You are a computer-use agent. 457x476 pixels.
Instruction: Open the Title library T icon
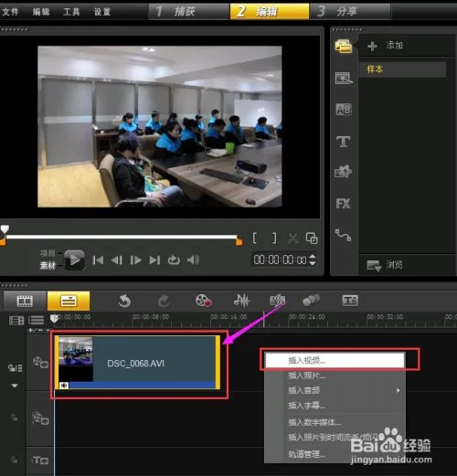(344, 142)
